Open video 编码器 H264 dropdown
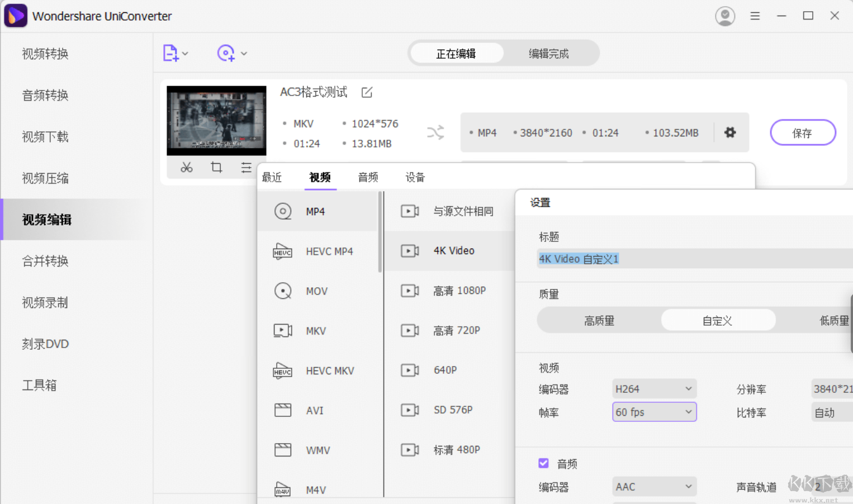853x504 pixels. [x=654, y=389]
